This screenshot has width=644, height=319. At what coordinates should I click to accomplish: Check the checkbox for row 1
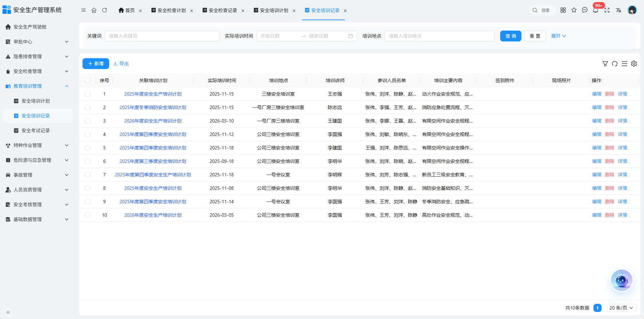tap(88, 94)
